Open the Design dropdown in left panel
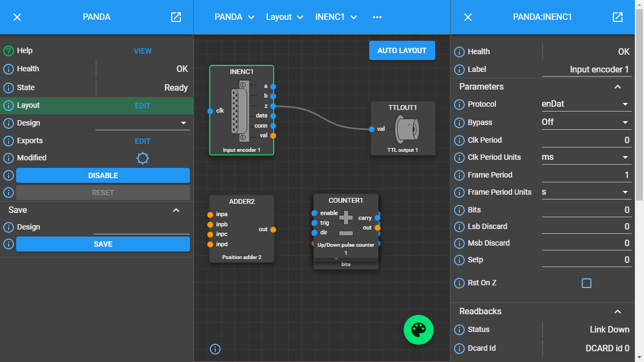This screenshot has height=362, width=644. (143, 123)
